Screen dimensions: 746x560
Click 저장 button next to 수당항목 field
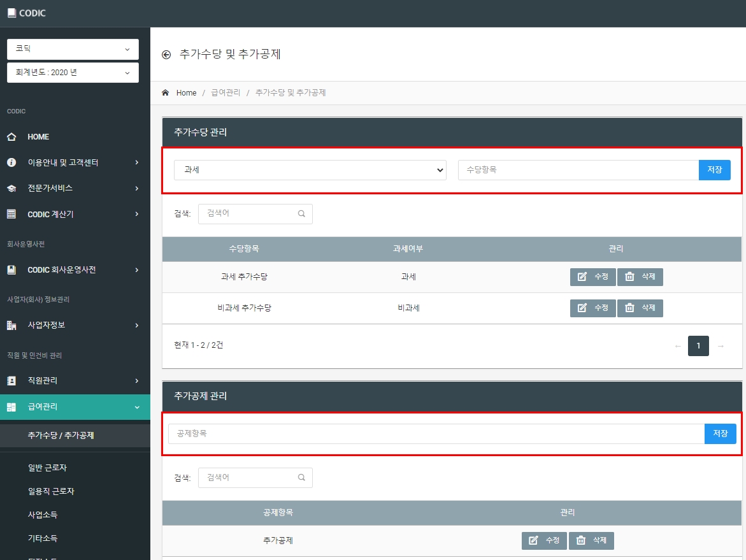pos(714,170)
